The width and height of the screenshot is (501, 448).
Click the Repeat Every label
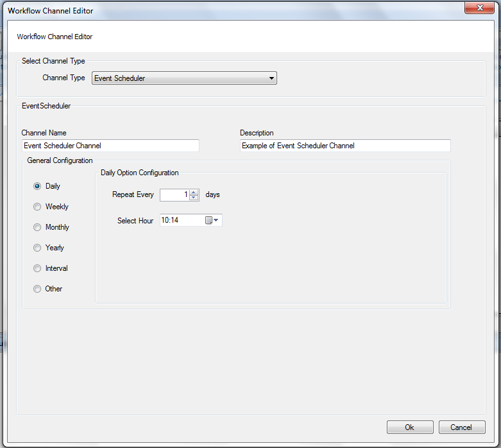133,194
